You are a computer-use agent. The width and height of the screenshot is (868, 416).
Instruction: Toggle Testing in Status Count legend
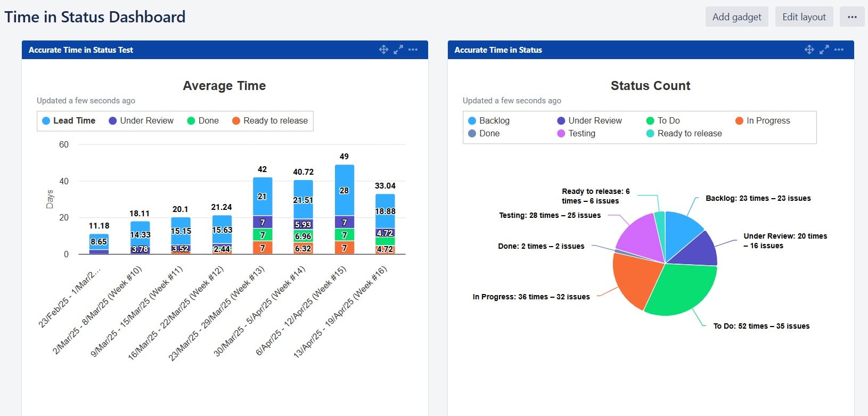(576, 134)
